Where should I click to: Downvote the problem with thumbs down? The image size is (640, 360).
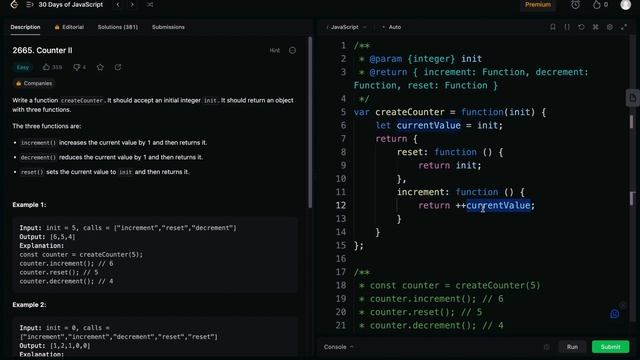tap(79, 67)
